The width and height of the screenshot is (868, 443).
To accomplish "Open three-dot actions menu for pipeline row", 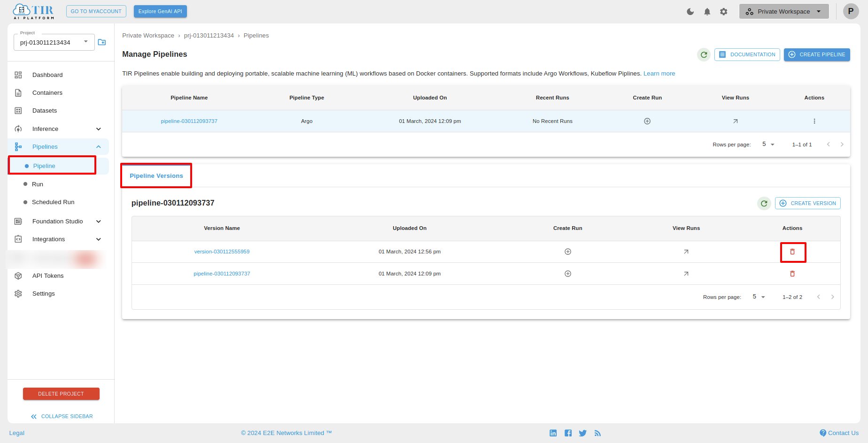I will click(814, 121).
